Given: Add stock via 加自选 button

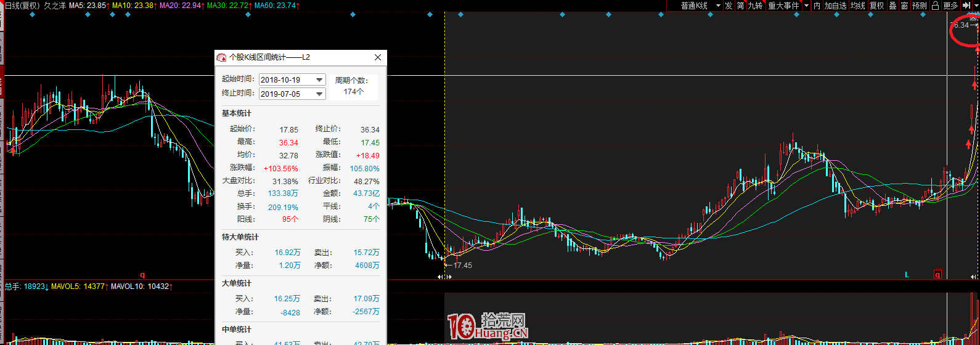Looking at the screenshot, I should coord(835,6).
